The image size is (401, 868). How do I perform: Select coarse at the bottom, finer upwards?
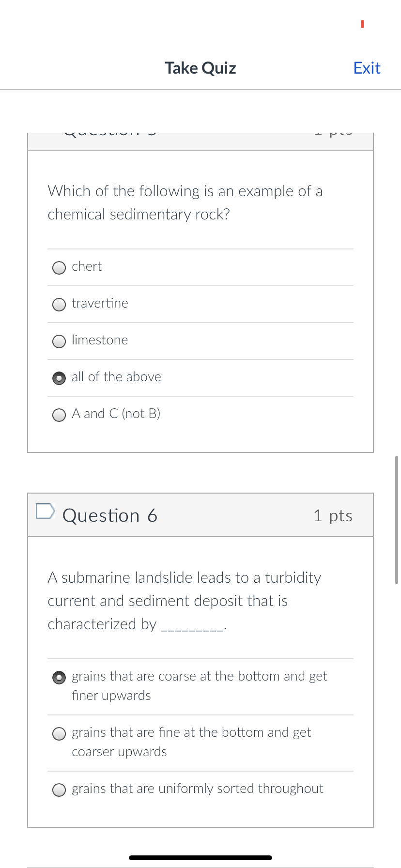point(59,678)
